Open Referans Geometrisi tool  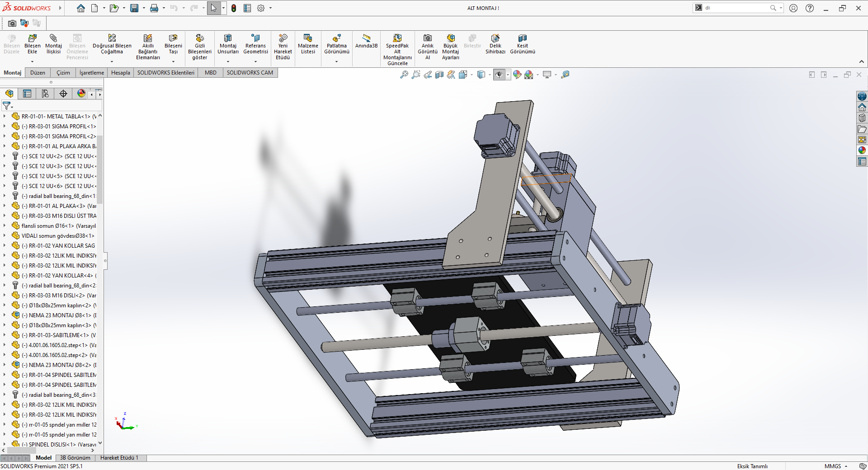[255, 44]
